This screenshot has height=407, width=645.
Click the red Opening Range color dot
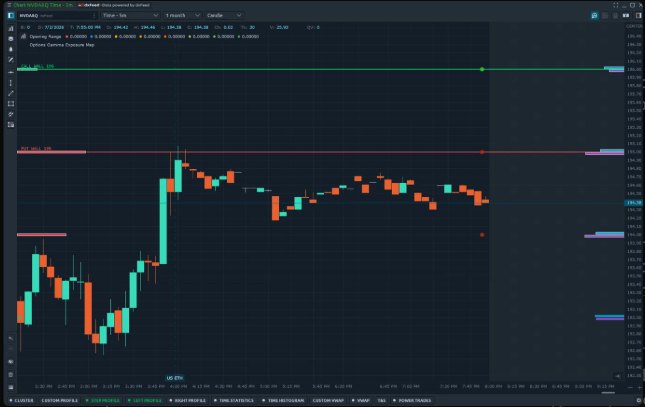[x=67, y=36]
